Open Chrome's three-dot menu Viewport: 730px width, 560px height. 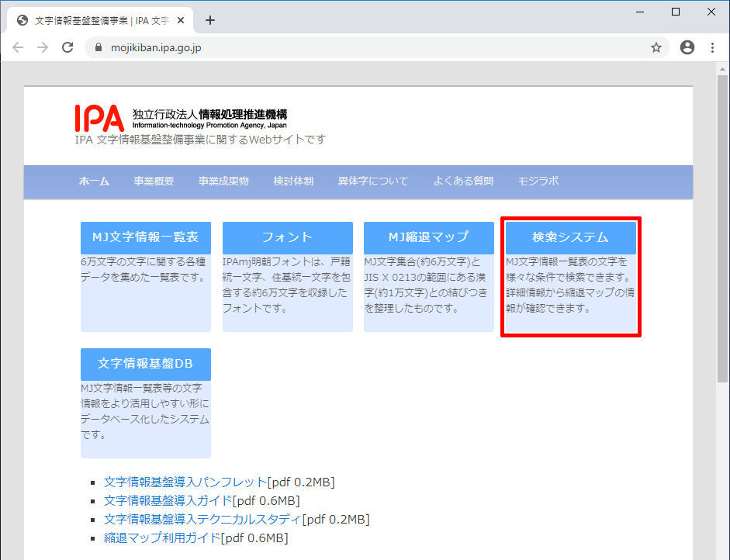click(x=712, y=47)
